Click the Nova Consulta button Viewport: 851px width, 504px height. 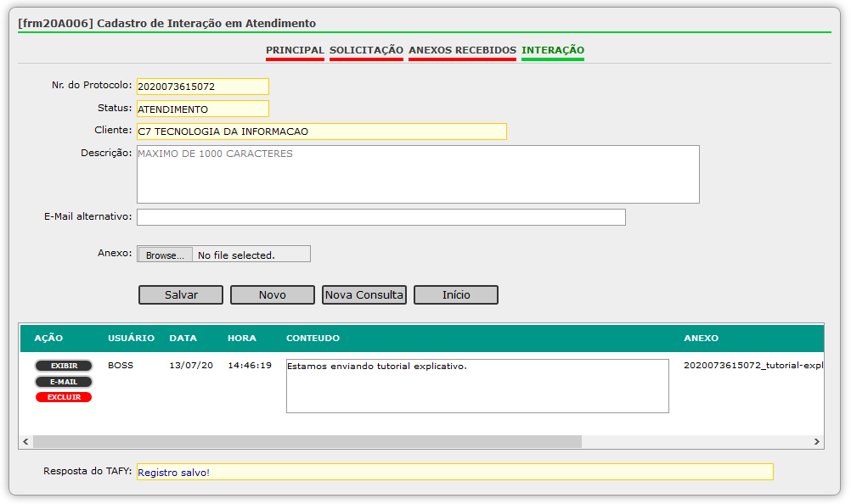(x=364, y=294)
